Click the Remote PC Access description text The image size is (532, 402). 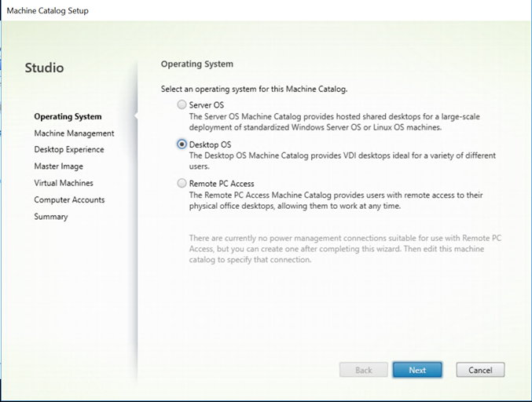tap(336, 200)
